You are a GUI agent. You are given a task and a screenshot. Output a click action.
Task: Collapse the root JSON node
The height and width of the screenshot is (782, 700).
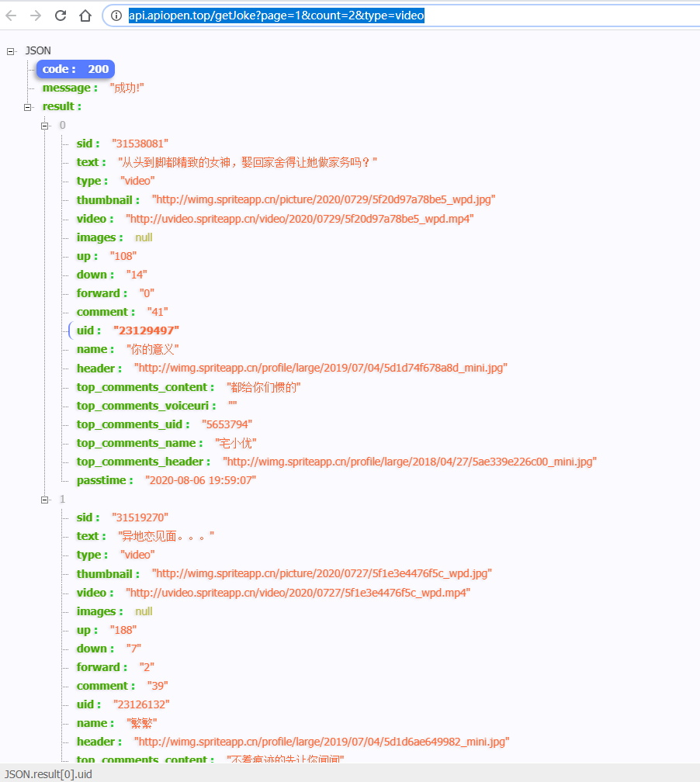pyautogui.click(x=11, y=51)
